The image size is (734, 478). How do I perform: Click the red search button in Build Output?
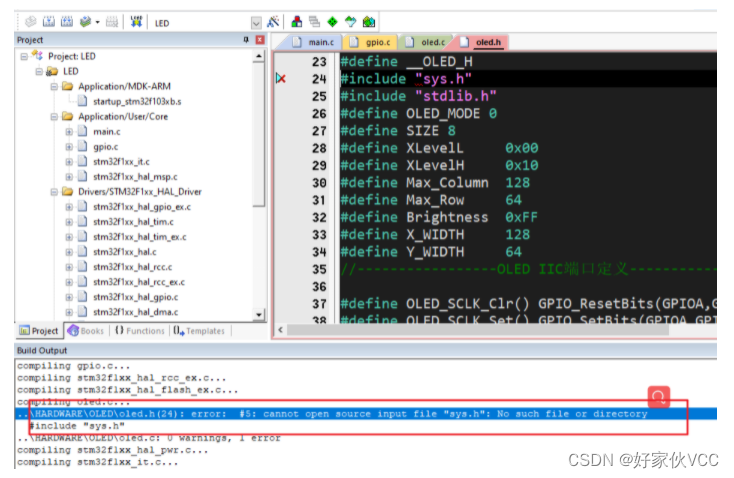point(659,397)
